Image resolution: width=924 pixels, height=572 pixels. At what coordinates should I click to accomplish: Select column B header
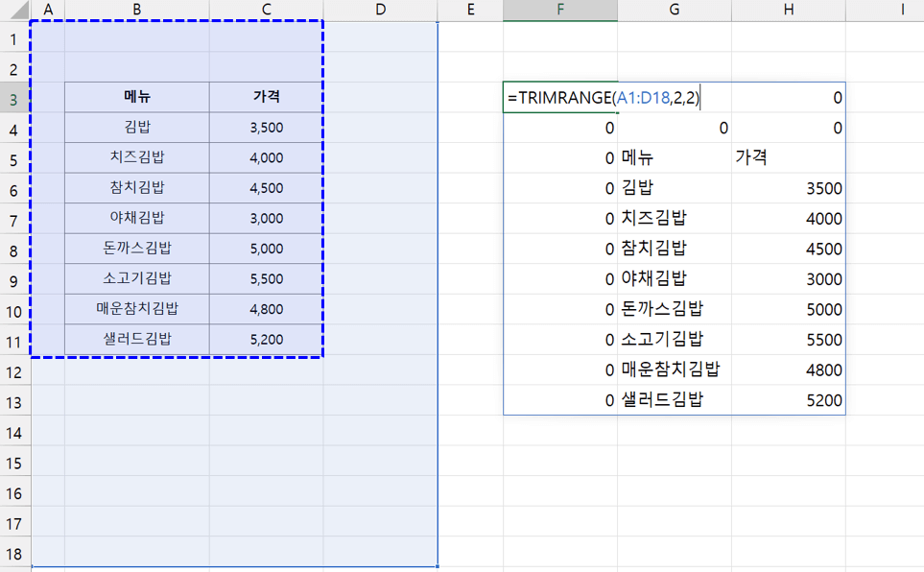coord(136,10)
